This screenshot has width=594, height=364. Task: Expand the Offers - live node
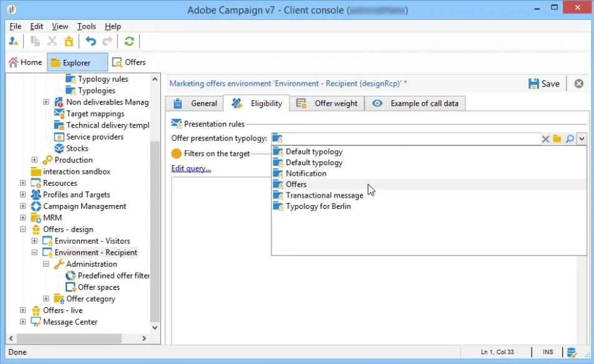pos(22,310)
